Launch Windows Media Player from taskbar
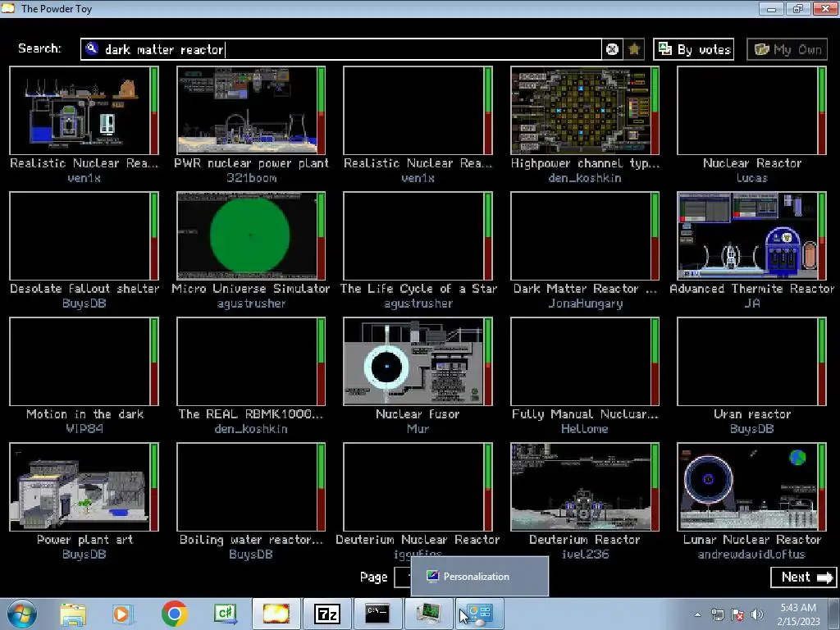The image size is (840, 630). coord(122,614)
